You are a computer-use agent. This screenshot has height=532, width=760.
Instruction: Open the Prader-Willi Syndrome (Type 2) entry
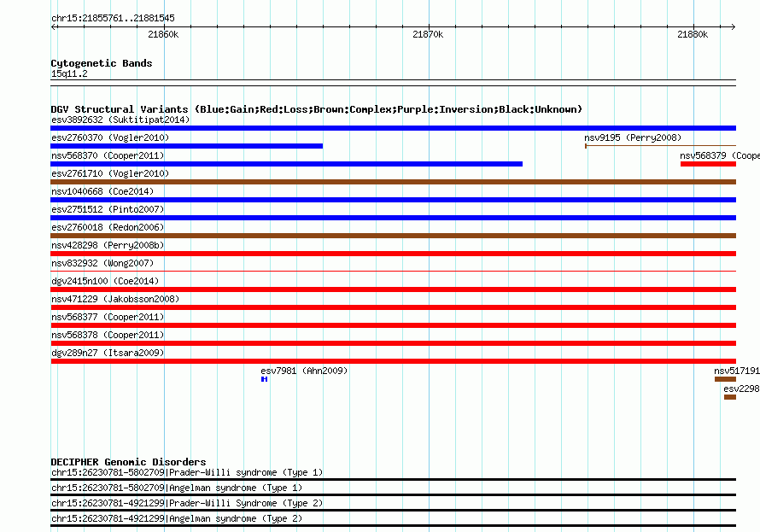[x=187, y=504]
